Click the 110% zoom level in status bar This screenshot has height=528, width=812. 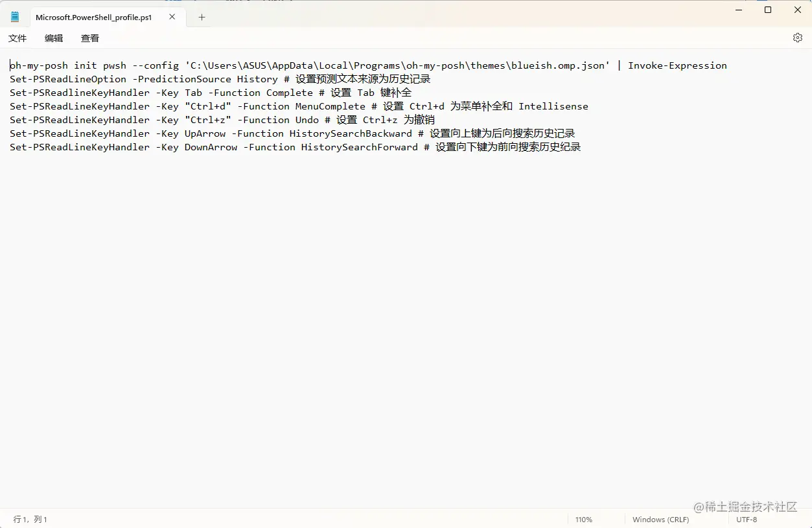(584, 520)
